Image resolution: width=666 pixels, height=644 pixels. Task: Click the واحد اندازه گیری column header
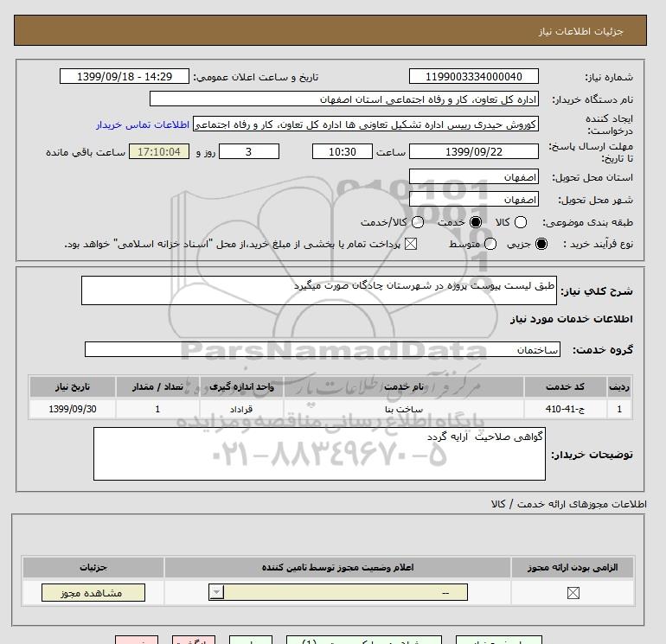pyautogui.click(x=241, y=386)
